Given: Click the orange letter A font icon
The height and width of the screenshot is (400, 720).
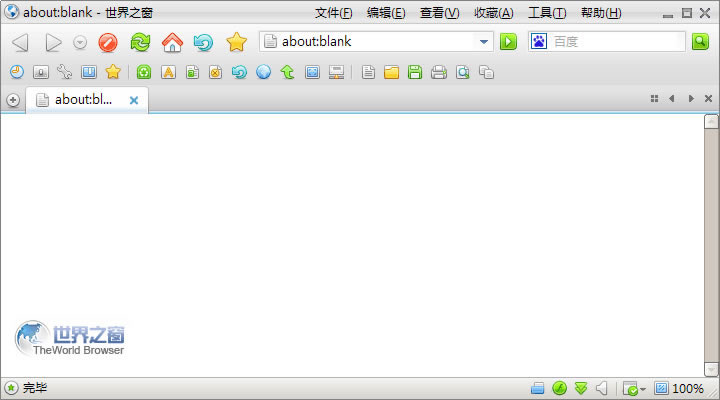Looking at the screenshot, I should click(169, 72).
